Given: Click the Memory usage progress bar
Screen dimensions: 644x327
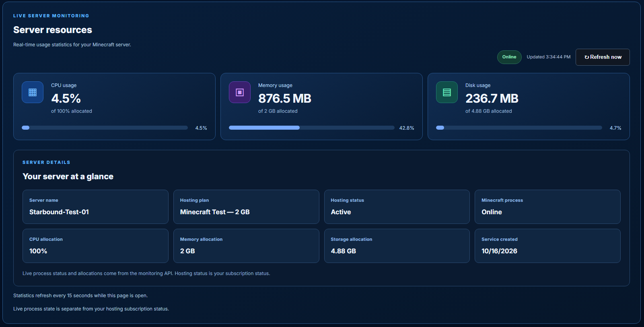Looking at the screenshot, I should 312,128.
